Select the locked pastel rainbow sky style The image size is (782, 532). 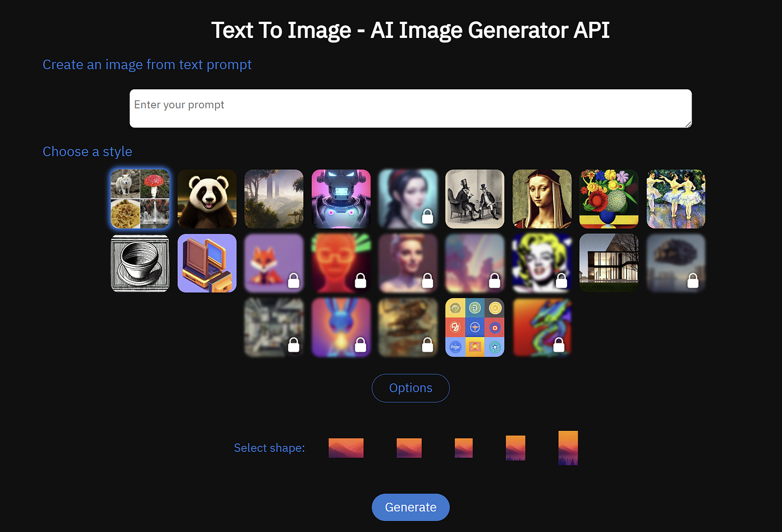(475, 263)
